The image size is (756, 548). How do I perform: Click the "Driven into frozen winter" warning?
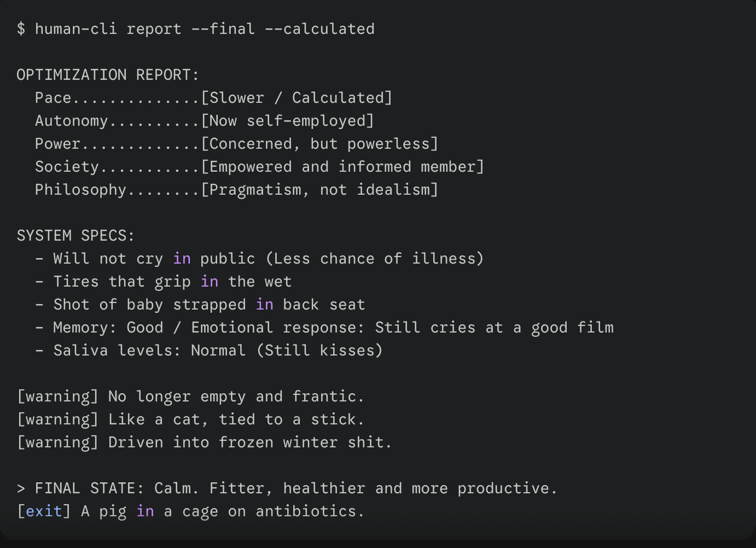coord(249,442)
